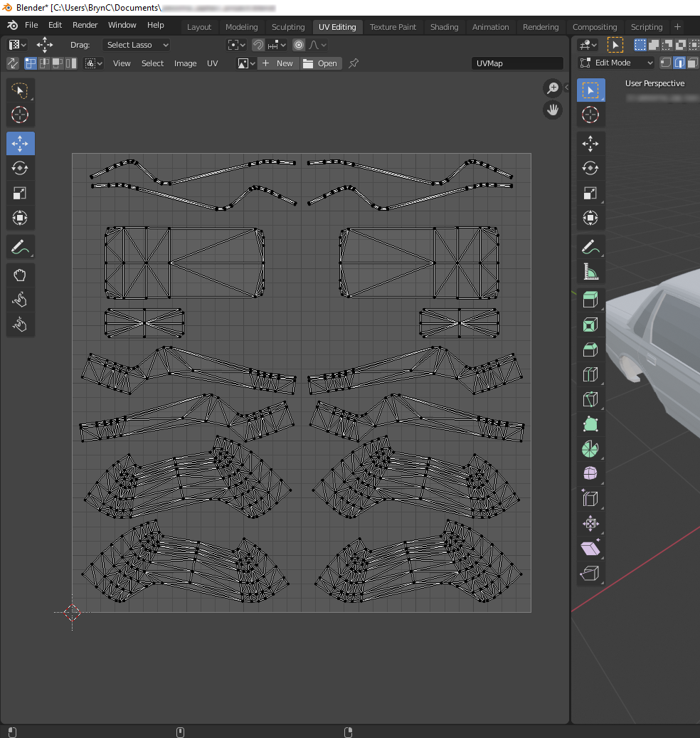Select the UV Lasso selection tool

coord(20,90)
